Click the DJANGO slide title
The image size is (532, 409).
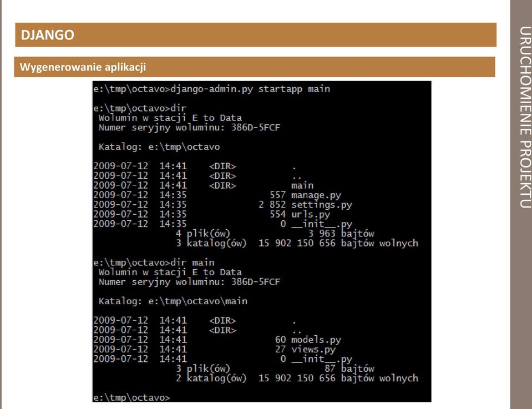pyautogui.click(x=48, y=35)
